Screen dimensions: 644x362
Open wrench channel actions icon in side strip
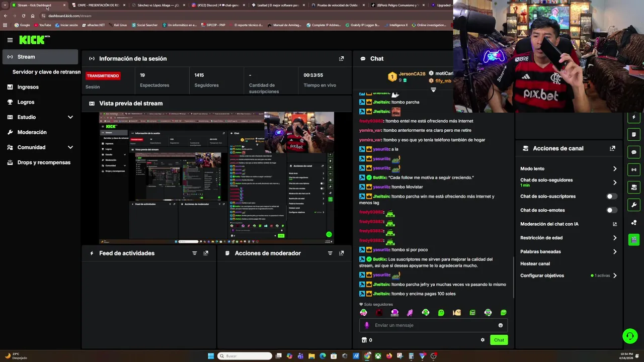[x=634, y=205]
